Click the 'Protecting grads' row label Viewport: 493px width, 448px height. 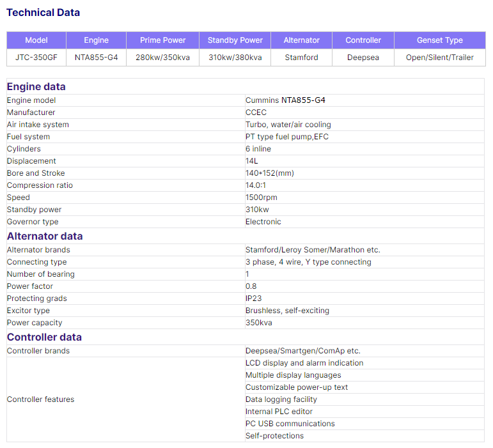click(x=37, y=298)
